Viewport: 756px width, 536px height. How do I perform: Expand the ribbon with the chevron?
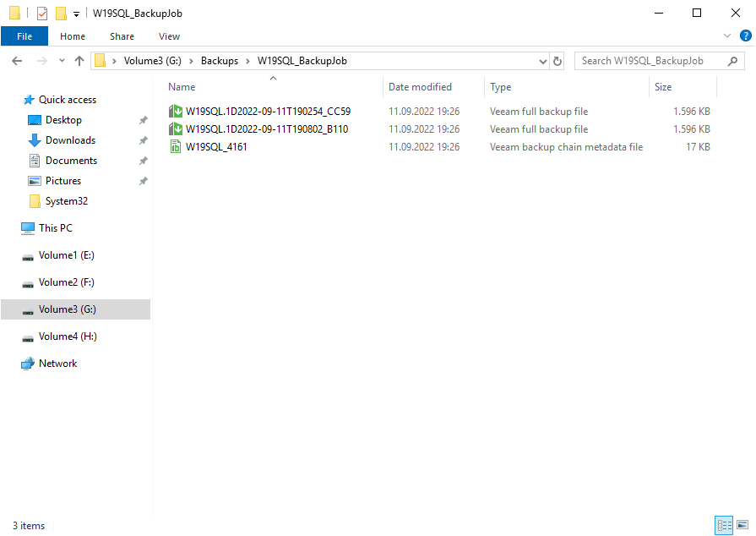tap(727, 36)
